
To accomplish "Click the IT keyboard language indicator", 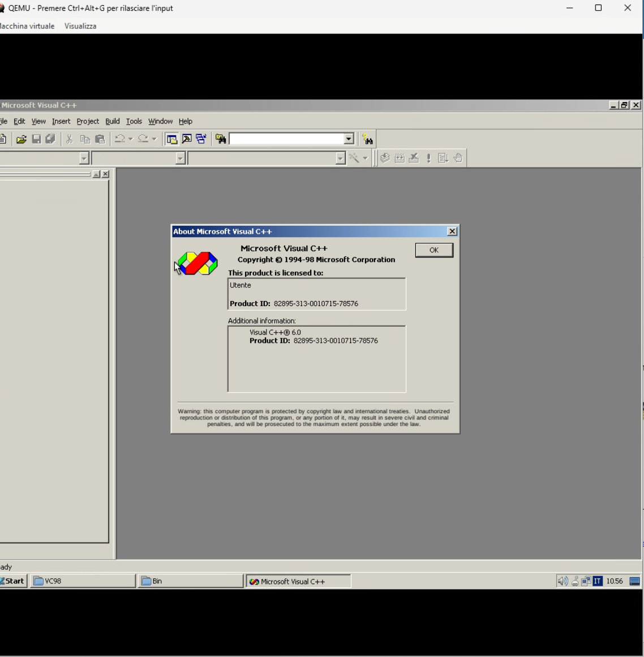I will point(598,581).
